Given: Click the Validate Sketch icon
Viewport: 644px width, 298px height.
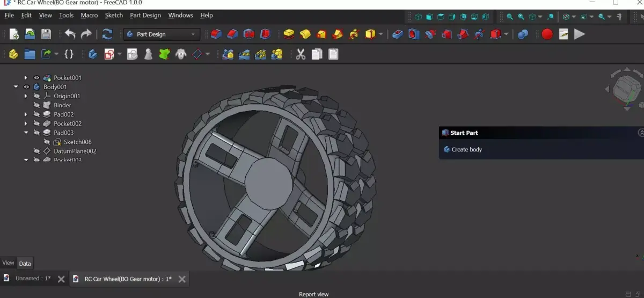Looking at the screenshot, I should [132, 54].
